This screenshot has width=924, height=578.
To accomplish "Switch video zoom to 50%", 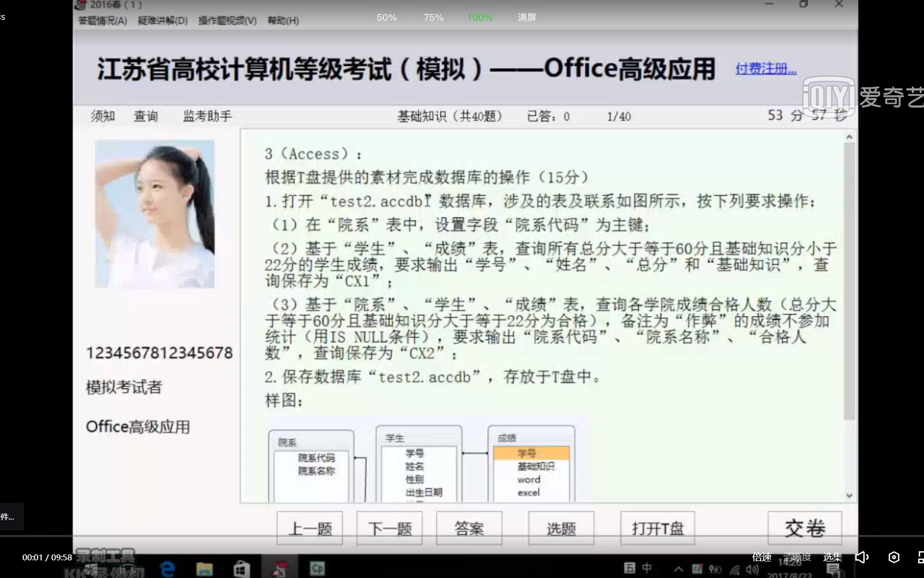I will [x=386, y=18].
